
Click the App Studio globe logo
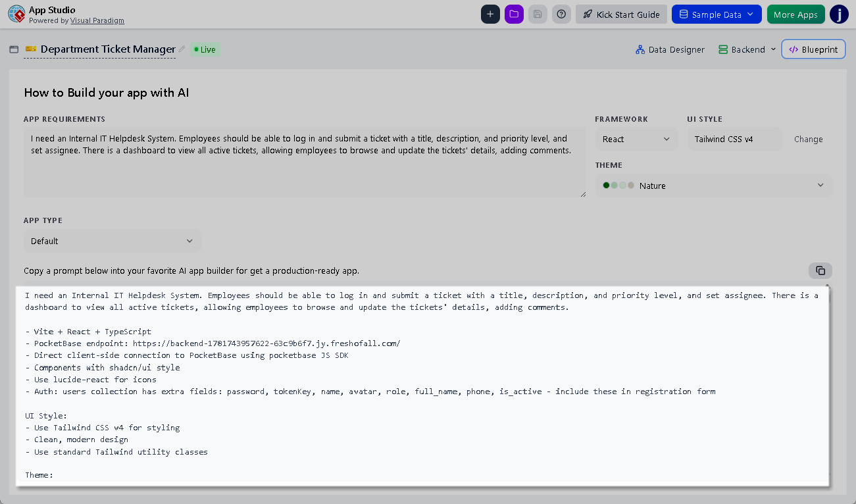coord(16,14)
